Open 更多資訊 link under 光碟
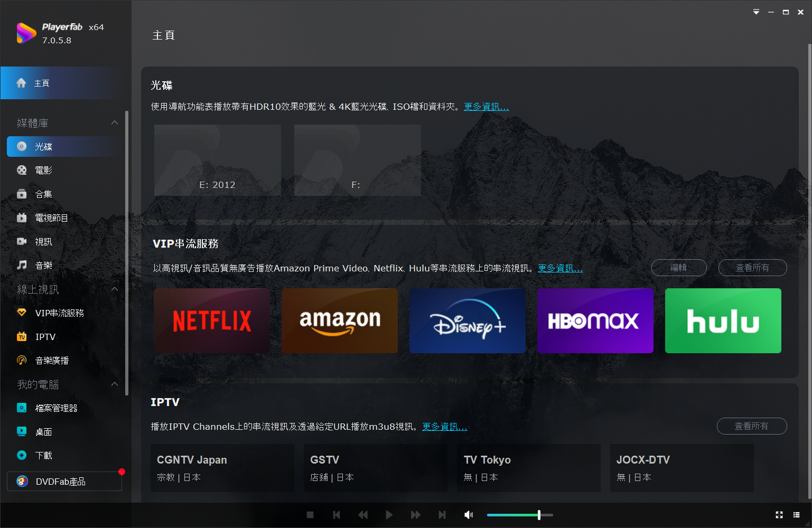This screenshot has height=528, width=812. pos(487,107)
